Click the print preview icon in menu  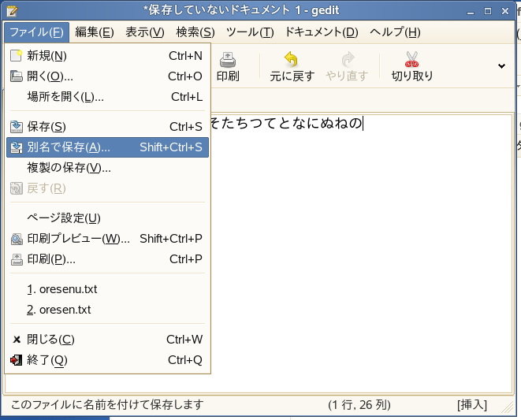(x=17, y=239)
